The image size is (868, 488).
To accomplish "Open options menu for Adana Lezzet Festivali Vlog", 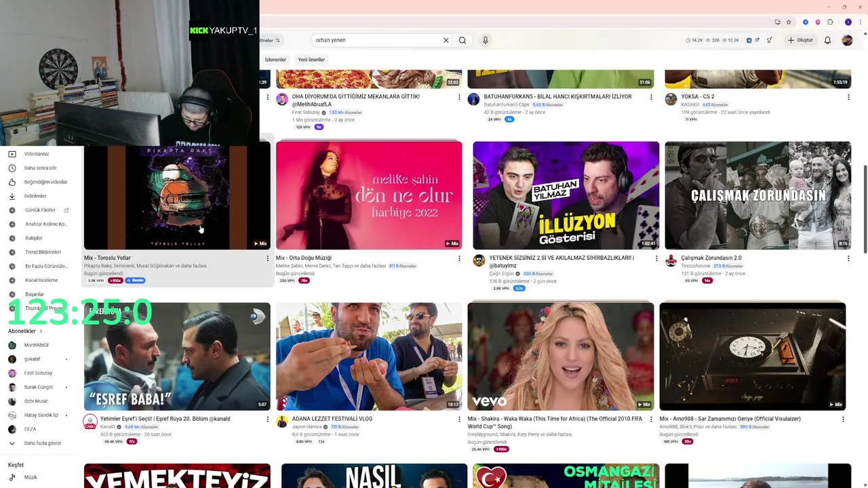I will (x=459, y=420).
